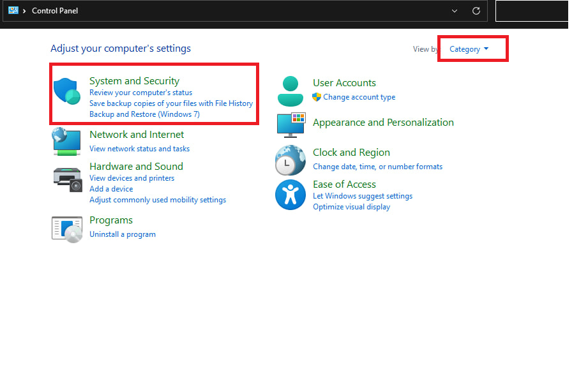This screenshot has width=588, height=392.
Task: Click View network status and tasks
Action: [x=139, y=149]
